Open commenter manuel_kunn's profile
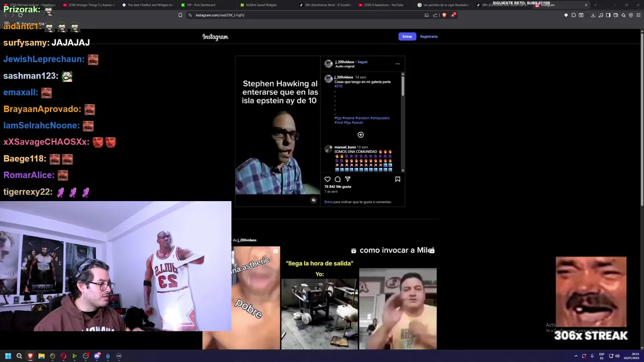644x362 pixels. [x=345, y=147]
